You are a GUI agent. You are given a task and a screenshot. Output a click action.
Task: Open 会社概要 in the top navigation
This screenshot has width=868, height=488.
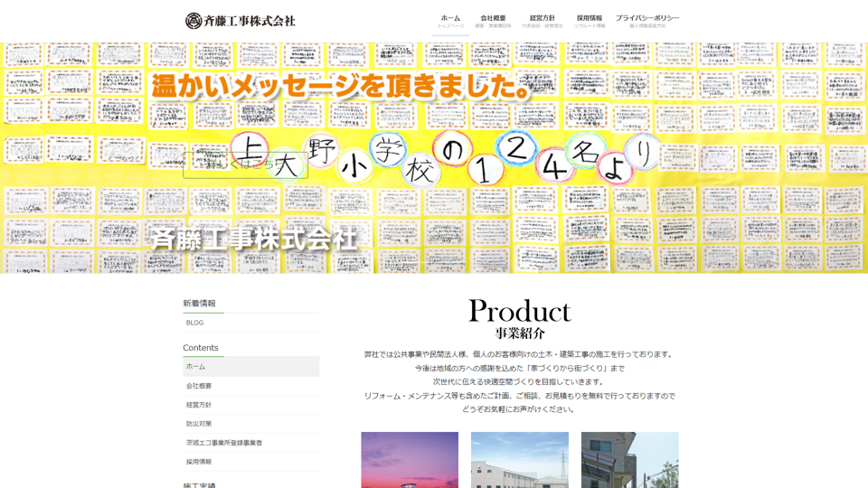click(493, 21)
